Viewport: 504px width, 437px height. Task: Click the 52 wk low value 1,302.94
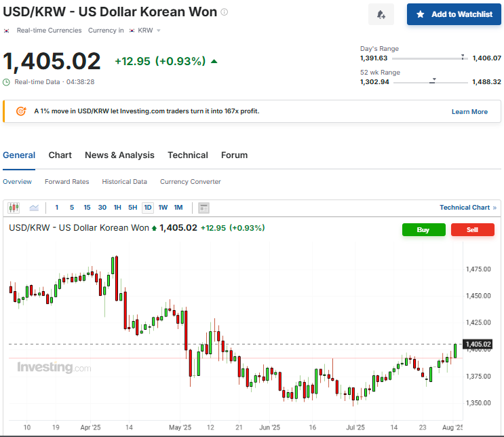coord(374,82)
